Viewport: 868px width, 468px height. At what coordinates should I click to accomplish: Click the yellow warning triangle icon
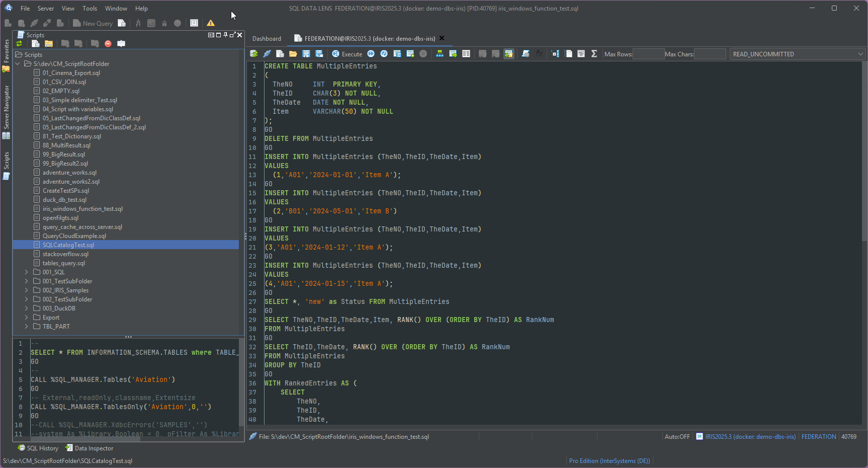(211, 23)
